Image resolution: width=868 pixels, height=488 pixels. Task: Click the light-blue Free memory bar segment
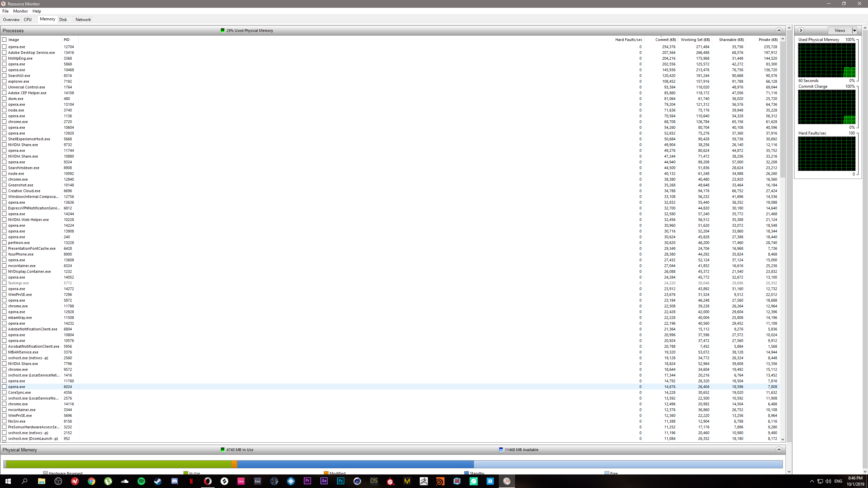(x=628, y=464)
